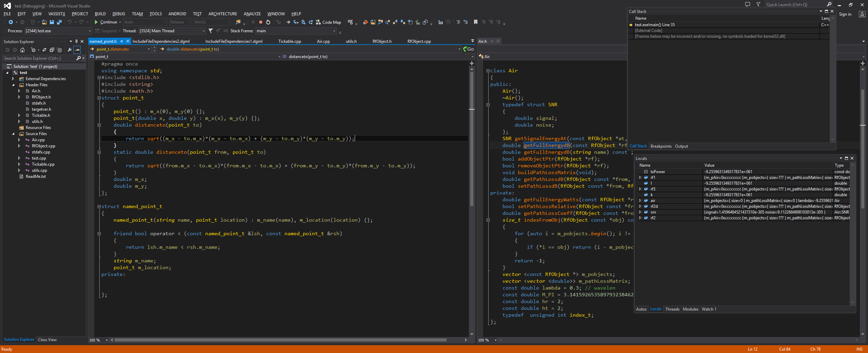This screenshot has height=353, width=868.
Task: Expand External Dependencies tree node
Action: coord(13,79)
